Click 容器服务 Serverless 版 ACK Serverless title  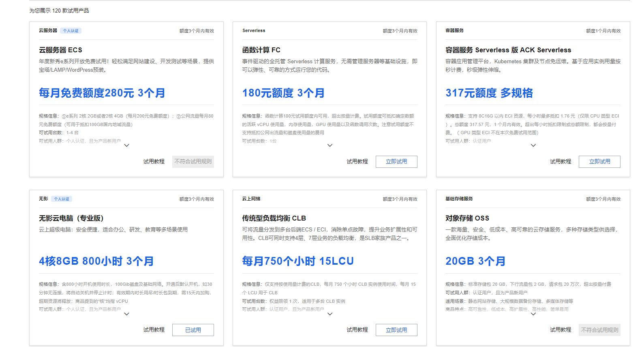click(x=508, y=50)
